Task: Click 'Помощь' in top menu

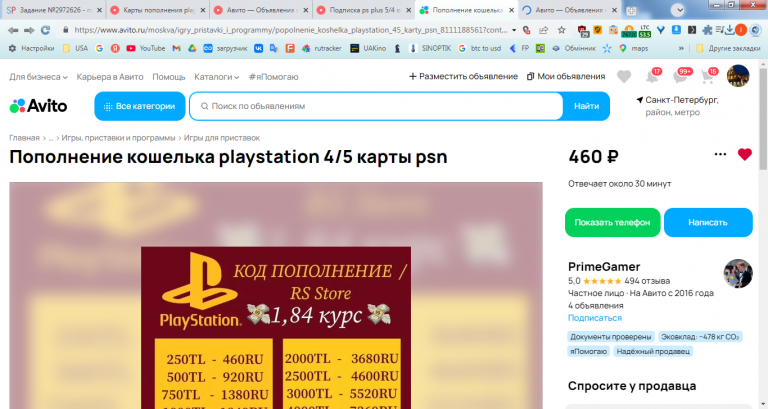Action: pos(168,77)
